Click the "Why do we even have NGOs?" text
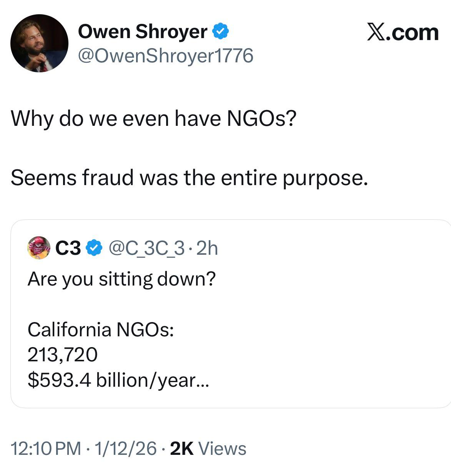451x476 pixels. click(x=153, y=118)
